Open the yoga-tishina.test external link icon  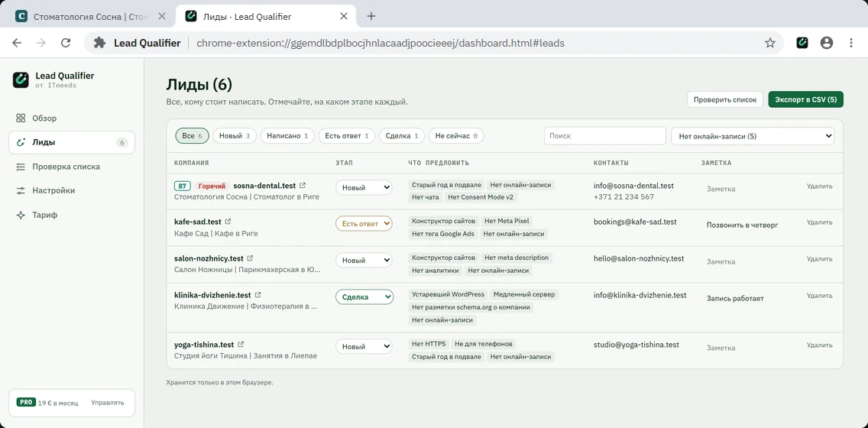pos(241,344)
